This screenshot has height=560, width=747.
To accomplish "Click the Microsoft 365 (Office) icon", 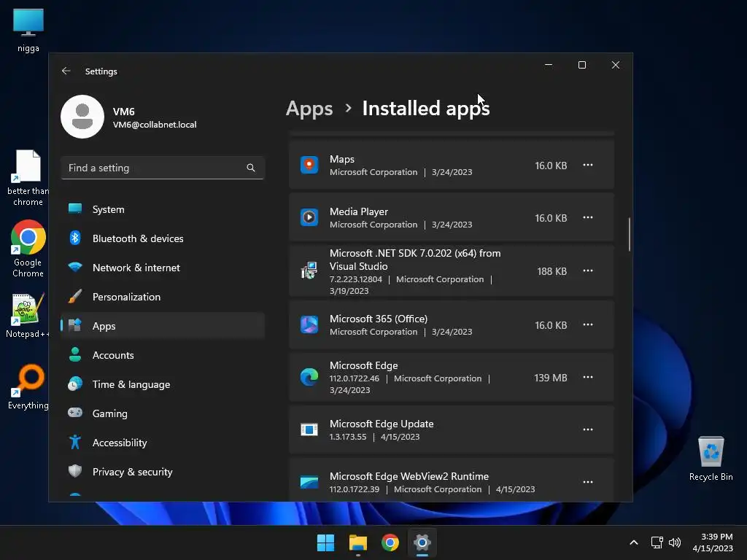I will coord(309,324).
